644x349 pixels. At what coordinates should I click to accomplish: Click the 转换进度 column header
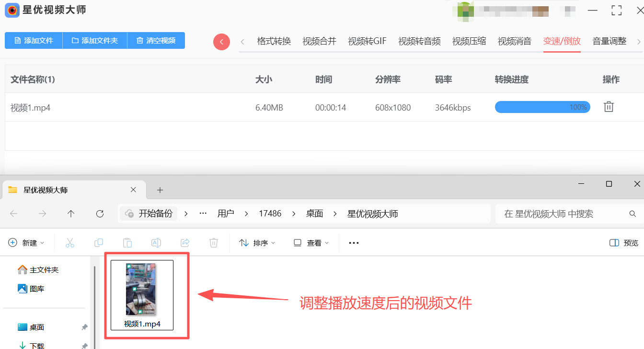point(512,79)
